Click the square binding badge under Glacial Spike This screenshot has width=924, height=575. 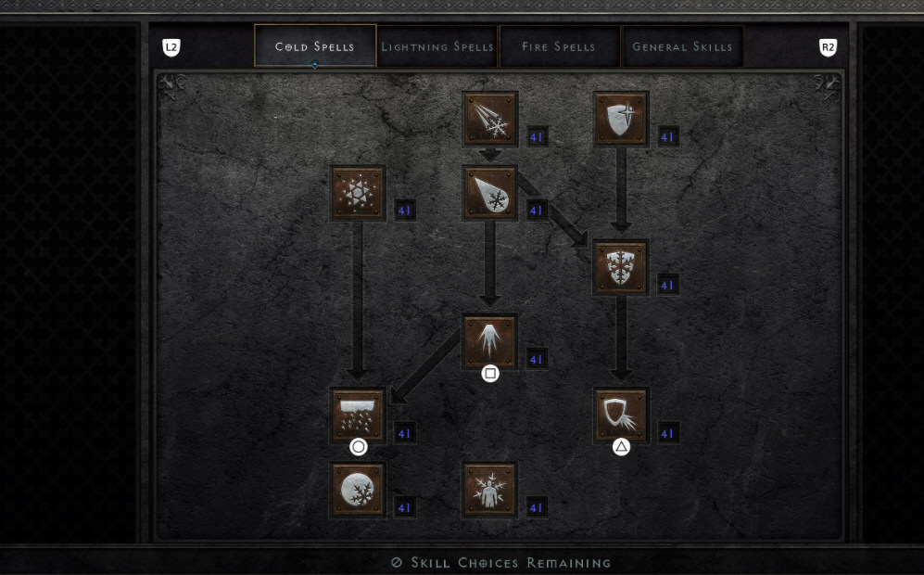coord(490,374)
